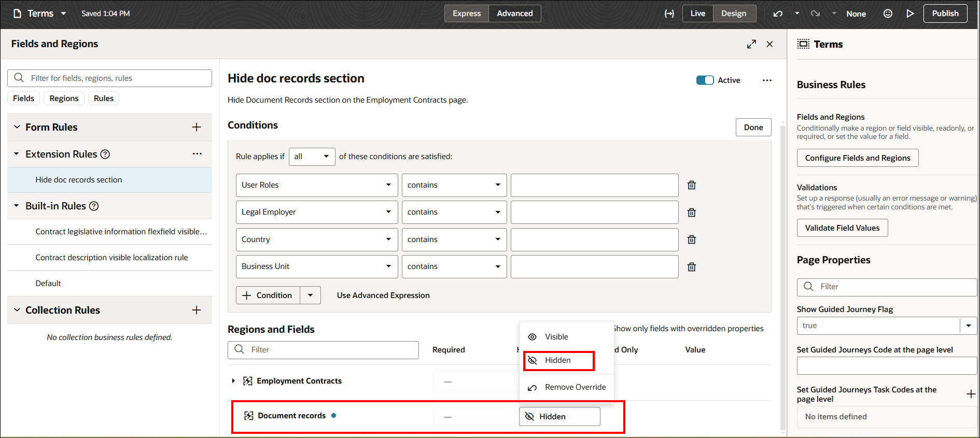Open the all/any rule applies dropdown
980x438 pixels.
(x=312, y=157)
